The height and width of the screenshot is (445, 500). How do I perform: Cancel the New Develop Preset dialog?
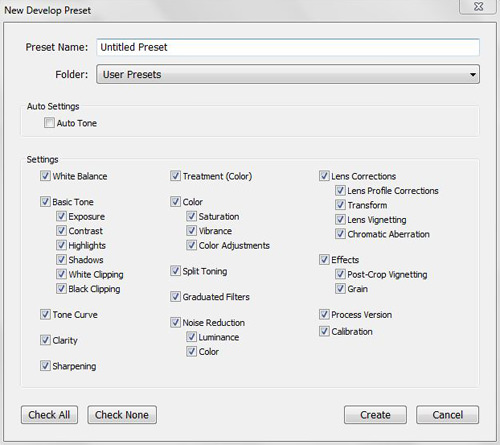click(447, 415)
